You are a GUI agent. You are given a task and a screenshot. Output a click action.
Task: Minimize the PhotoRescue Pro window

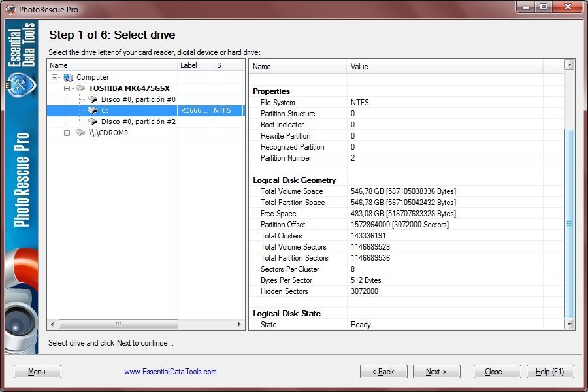(525, 7)
